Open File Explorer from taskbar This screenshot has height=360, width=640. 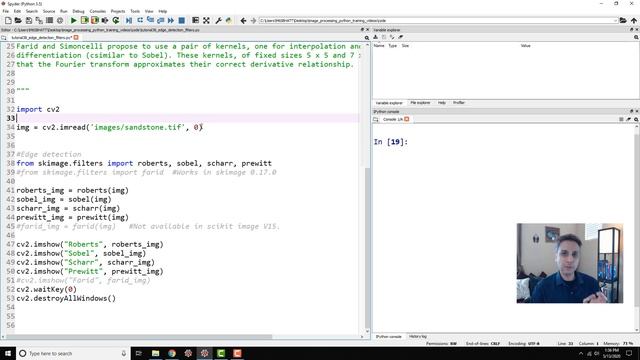pyautogui.click(x=156, y=353)
